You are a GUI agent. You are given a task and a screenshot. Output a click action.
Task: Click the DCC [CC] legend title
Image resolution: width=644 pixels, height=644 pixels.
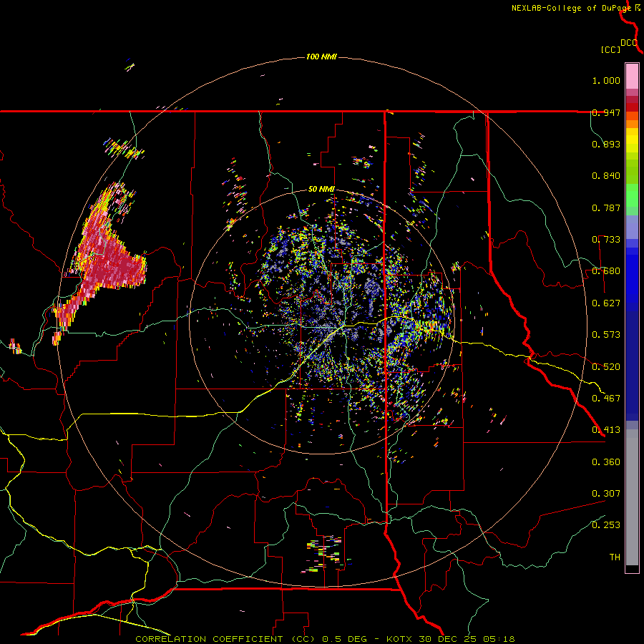point(618,46)
